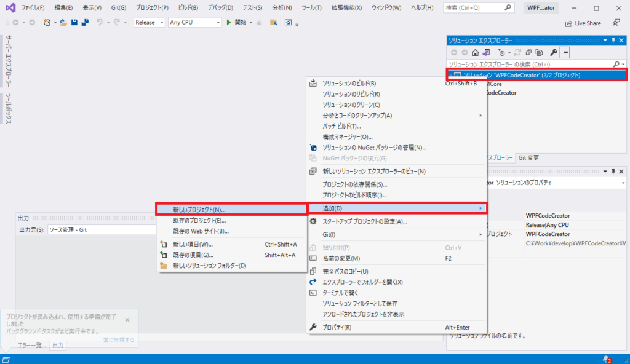Toggle auto-hide pin on Solution Explorer

point(613,40)
